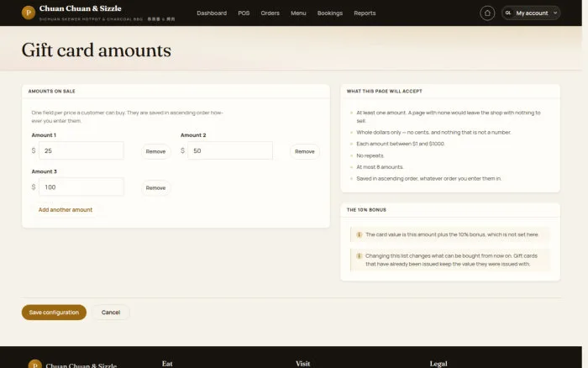Focus the Amount 3 input field

pyautogui.click(x=81, y=187)
